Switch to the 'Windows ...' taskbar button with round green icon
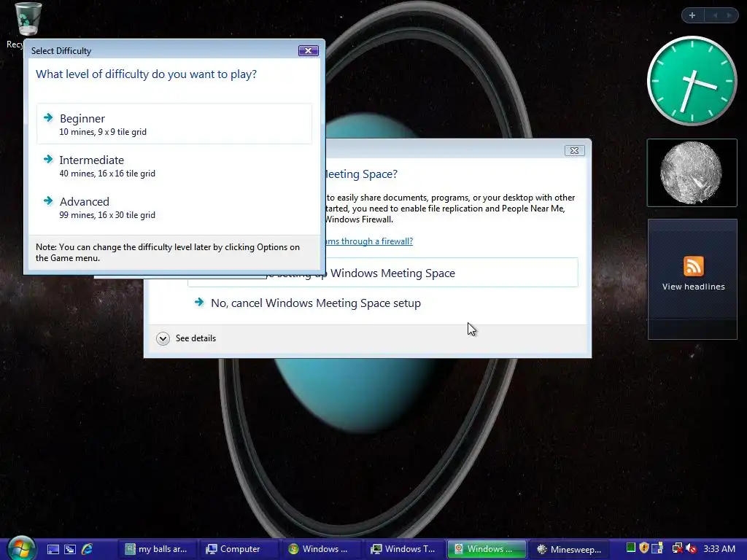747x560 pixels. click(321, 549)
